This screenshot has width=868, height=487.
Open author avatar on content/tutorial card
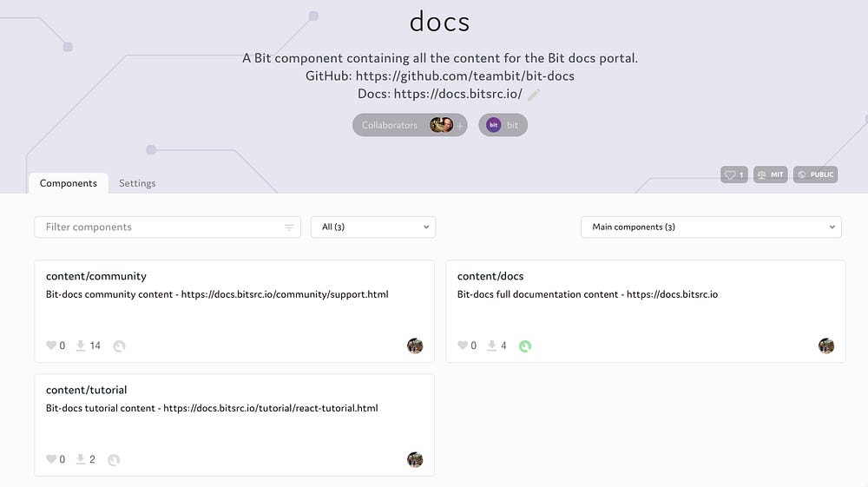pos(415,459)
